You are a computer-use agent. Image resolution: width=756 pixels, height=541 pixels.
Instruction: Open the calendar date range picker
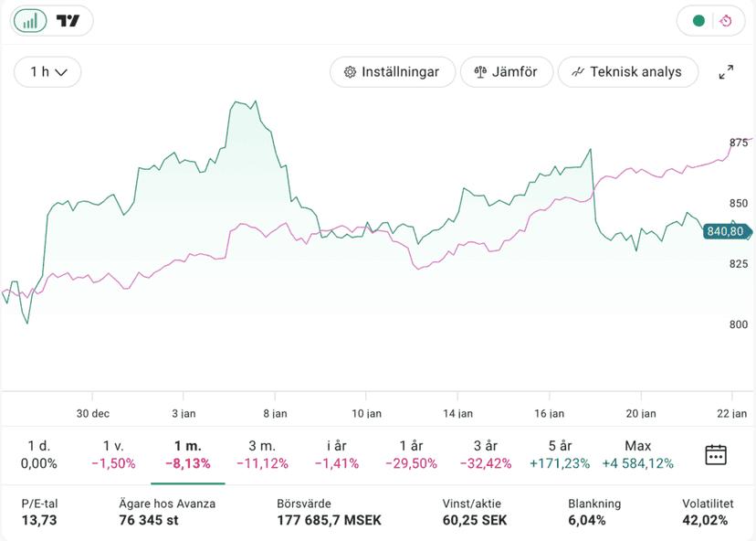click(x=716, y=454)
